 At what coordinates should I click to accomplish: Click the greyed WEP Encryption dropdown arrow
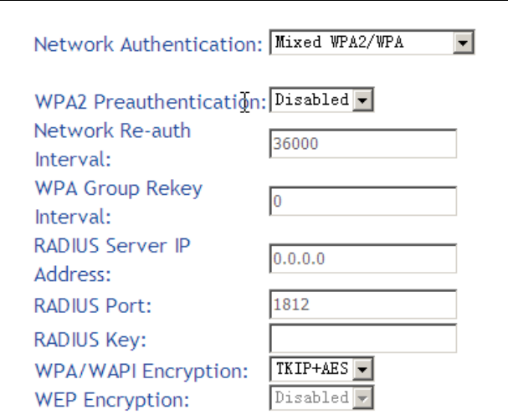(x=362, y=397)
